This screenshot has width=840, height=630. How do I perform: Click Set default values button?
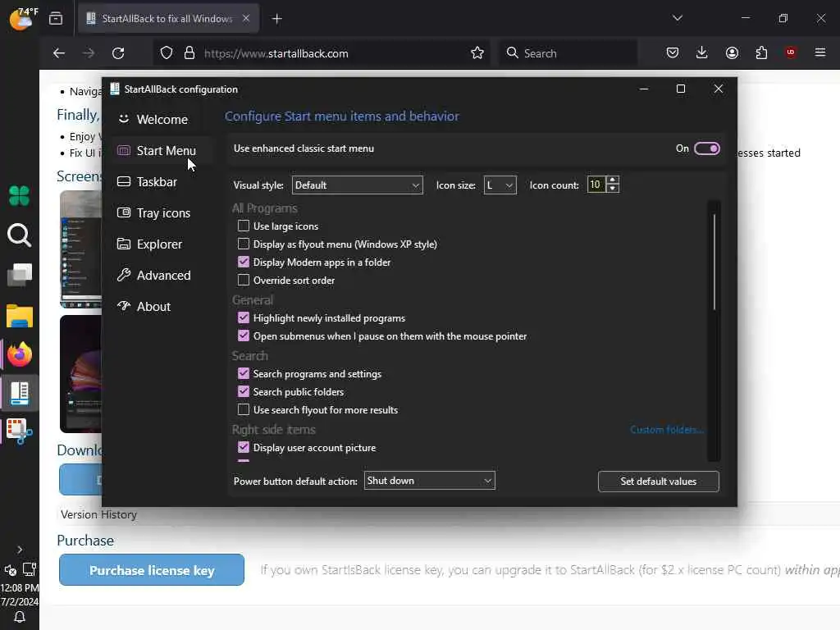659,481
